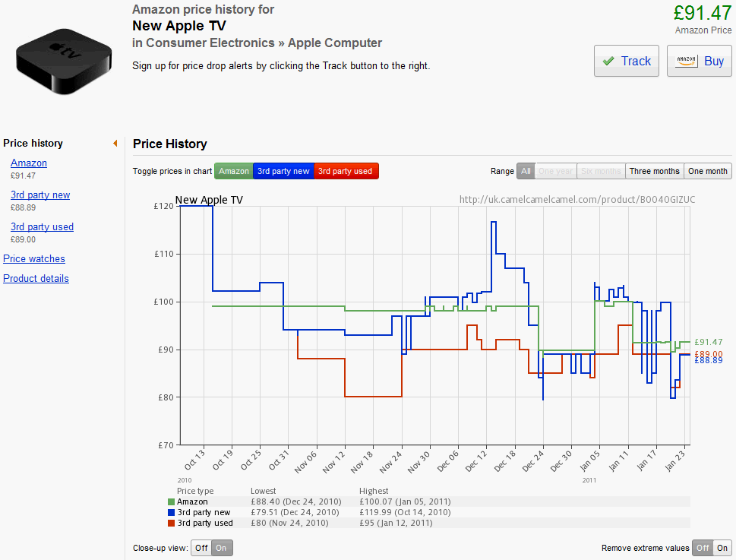Click the £120 label on the price axis
The width and height of the screenshot is (736, 560).
coord(163,206)
